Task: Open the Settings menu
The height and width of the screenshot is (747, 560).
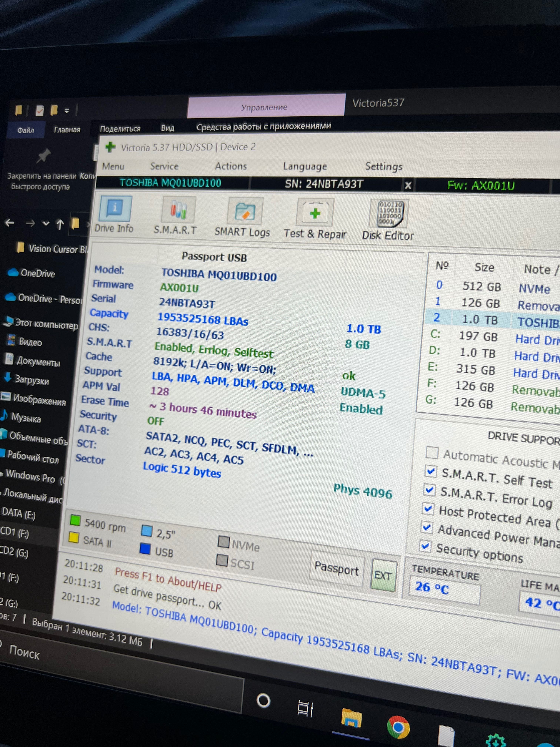Action: click(384, 167)
